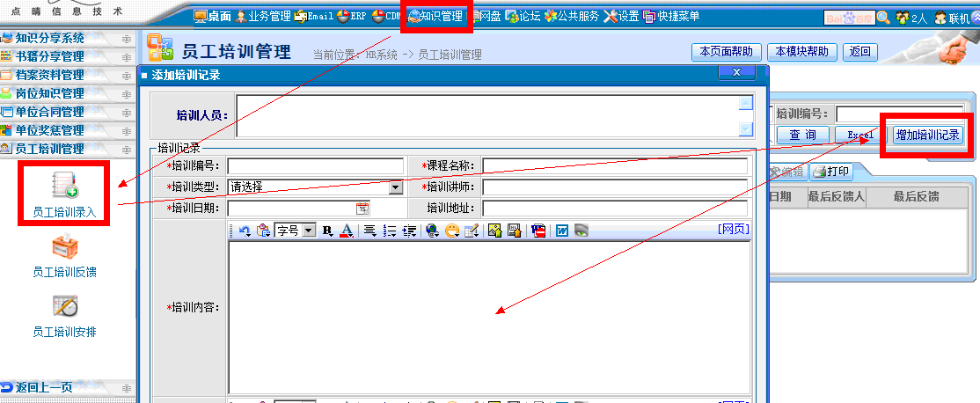This screenshot has height=403, width=980.
Task: Open the 培训类型 dropdown
Action: [395, 187]
